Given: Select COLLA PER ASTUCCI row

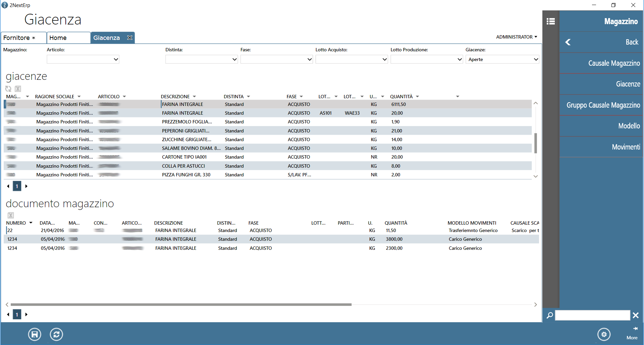Looking at the screenshot, I should (268, 166).
